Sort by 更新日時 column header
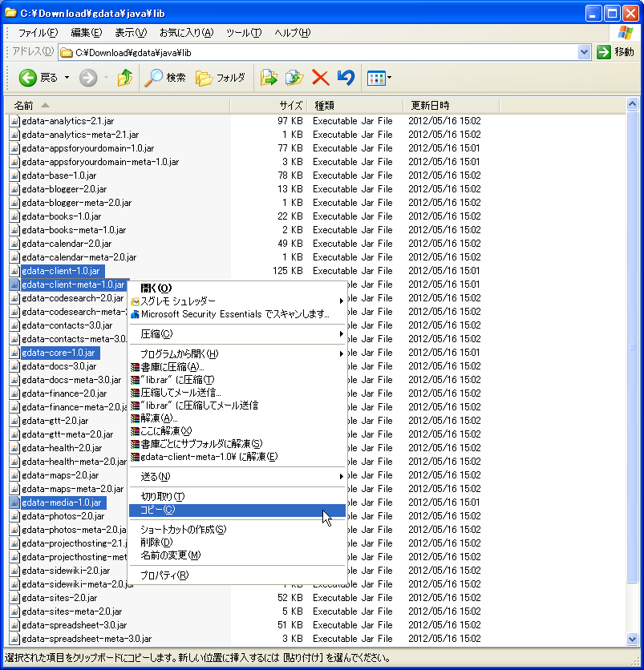The width and height of the screenshot is (644, 670). 452,105
